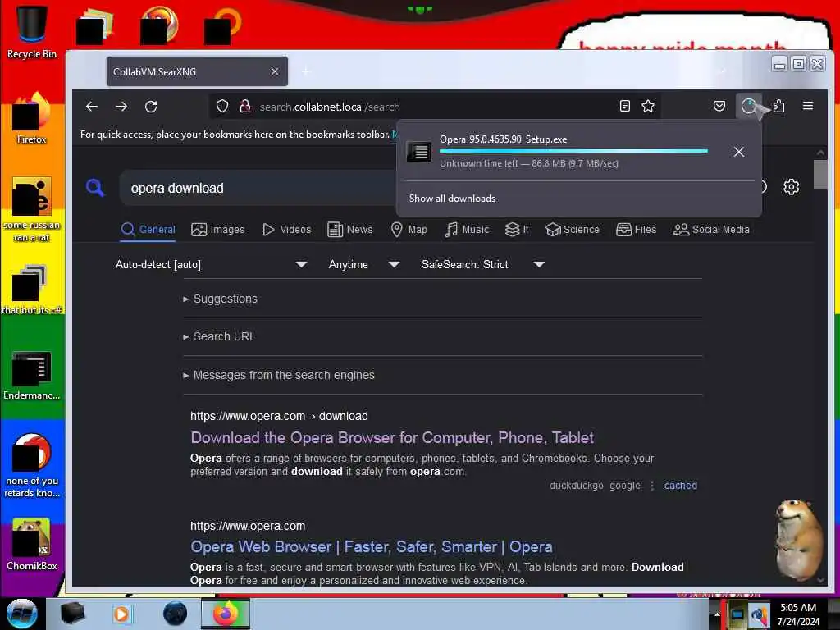Open the tracking protection shield icon
The height and width of the screenshot is (630, 840).
[x=222, y=106]
